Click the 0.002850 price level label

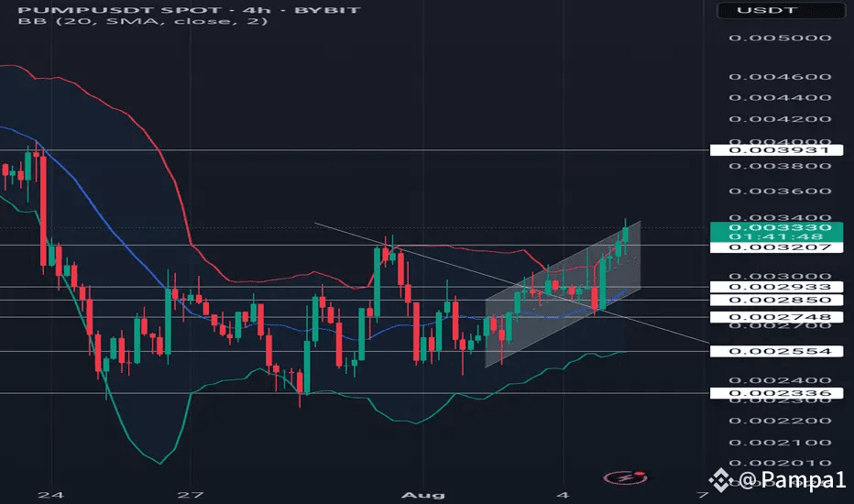coord(778,301)
